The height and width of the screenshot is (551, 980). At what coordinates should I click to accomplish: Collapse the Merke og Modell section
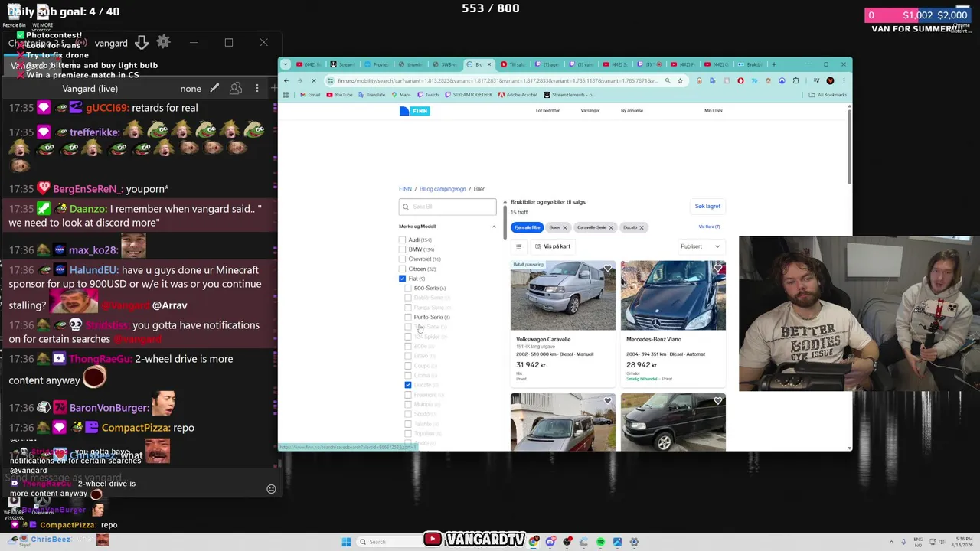pos(494,227)
